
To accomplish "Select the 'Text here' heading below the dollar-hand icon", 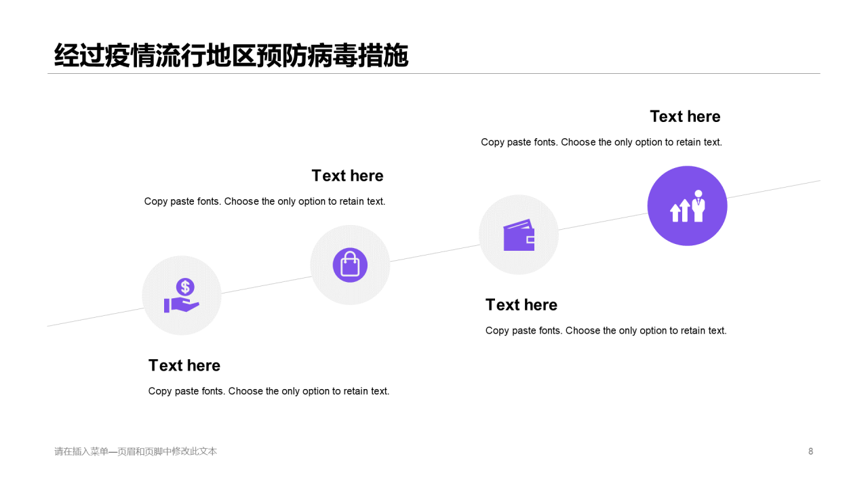I will pyautogui.click(x=184, y=365).
